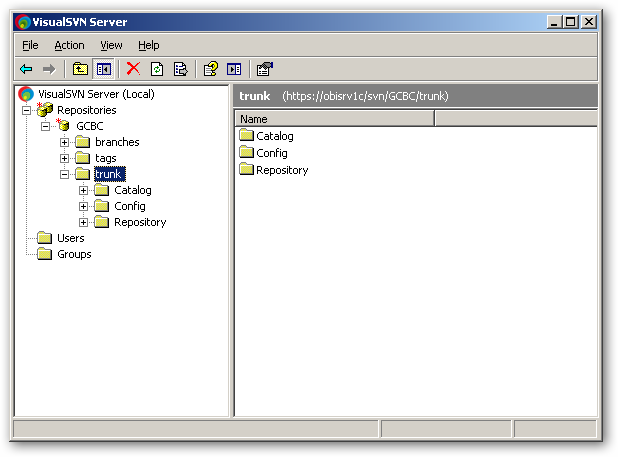Screen dimensions: 618x457
Task: Select the Config label under trunk in tree
Action: pos(130,206)
